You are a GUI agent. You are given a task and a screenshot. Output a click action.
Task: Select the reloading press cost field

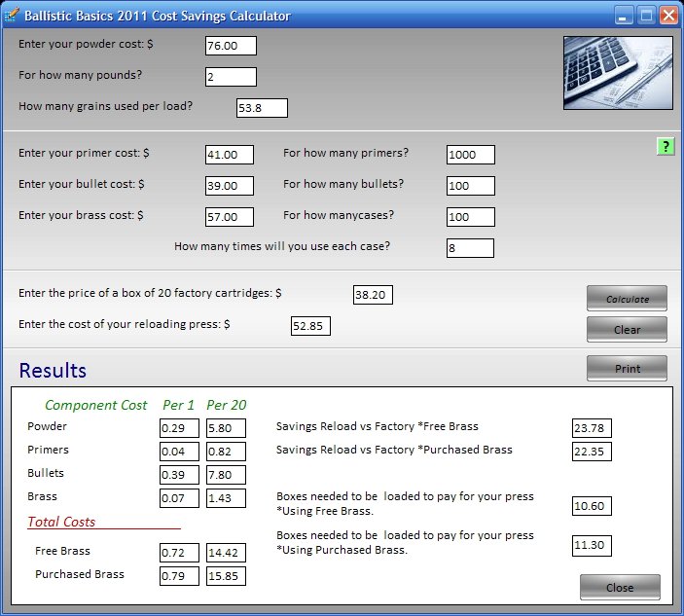point(310,326)
